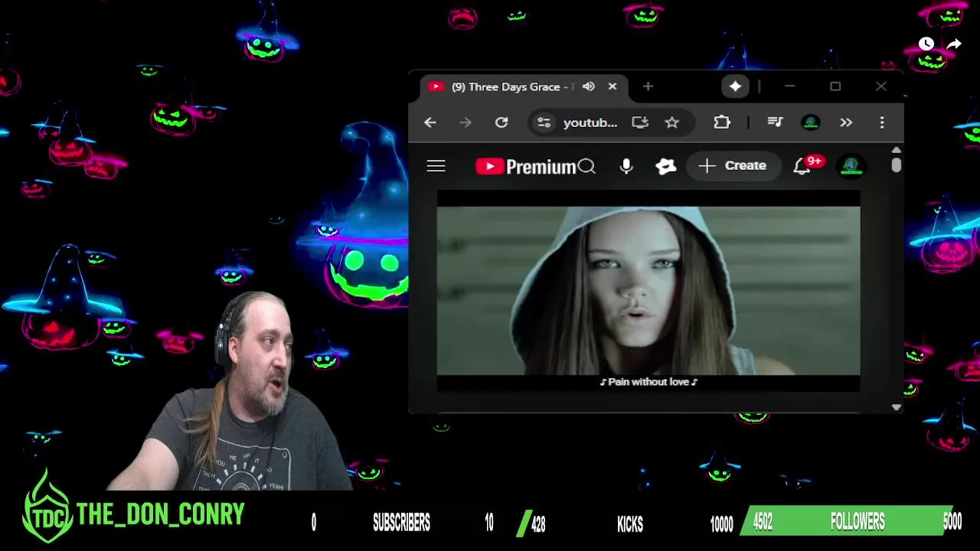Click the Gemini sparkle icon in title bar

click(735, 86)
